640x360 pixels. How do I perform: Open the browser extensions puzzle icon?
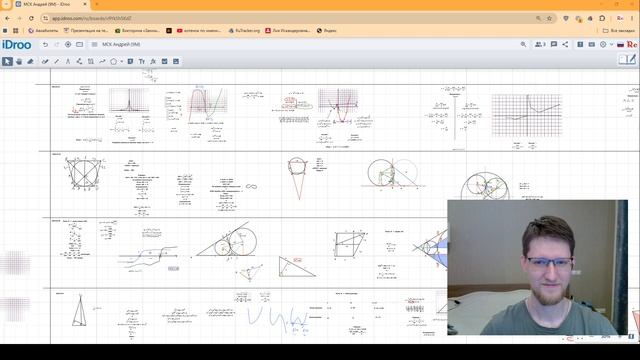coord(602,18)
